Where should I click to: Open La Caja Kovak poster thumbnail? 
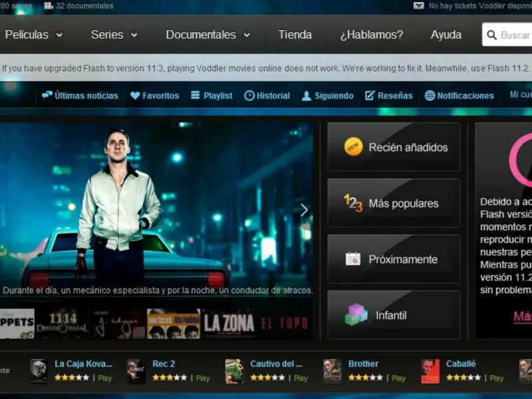tap(39, 371)
